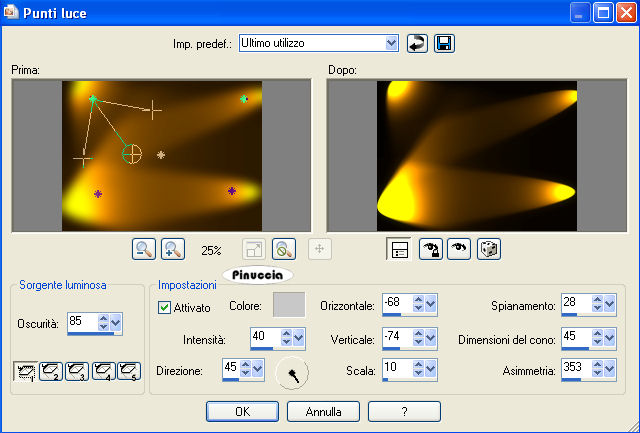Select the top-right green light marker in Prima
Screen dimensions: 640x433
pyautogui.click(x=244, y=99)
